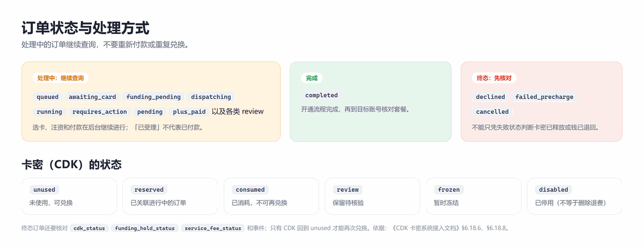Click the subtitle 处理中的订单继续查询
Screen dimensions: 644x249
[105, 45]
